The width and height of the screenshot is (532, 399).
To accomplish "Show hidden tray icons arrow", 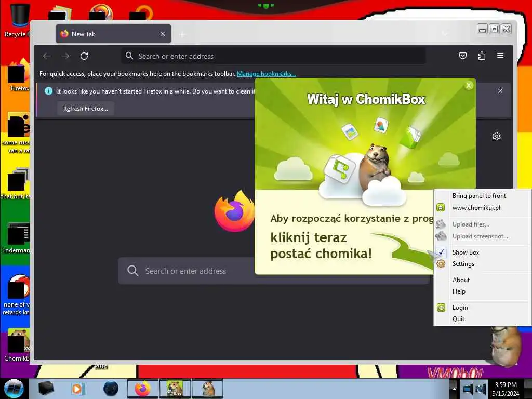I will (454, 389).
